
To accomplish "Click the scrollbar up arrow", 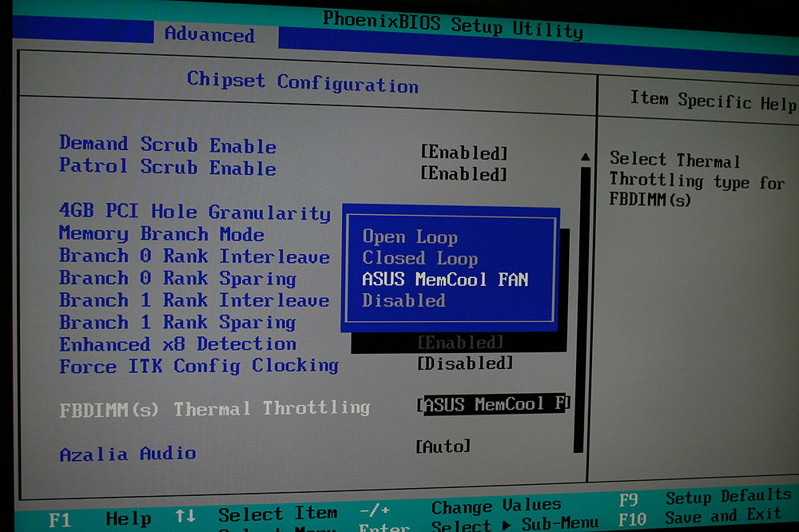I will (x=586, y=157).
